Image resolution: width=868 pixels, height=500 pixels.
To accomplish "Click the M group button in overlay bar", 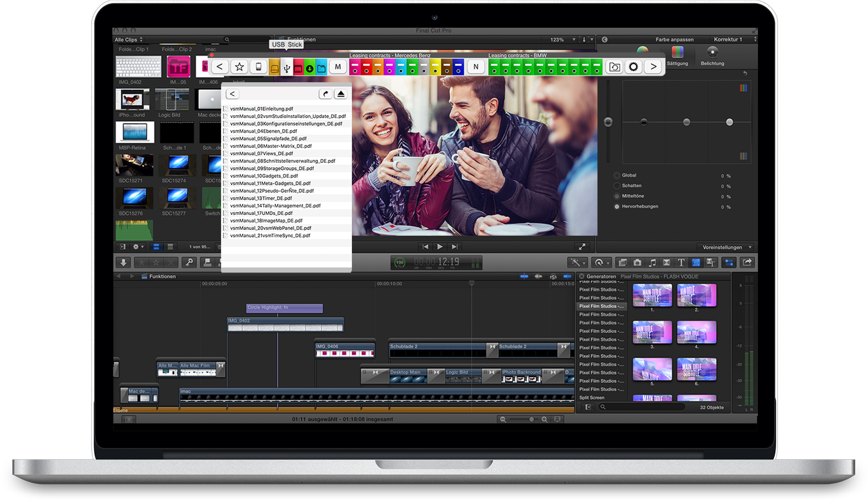I will point(338,67).
